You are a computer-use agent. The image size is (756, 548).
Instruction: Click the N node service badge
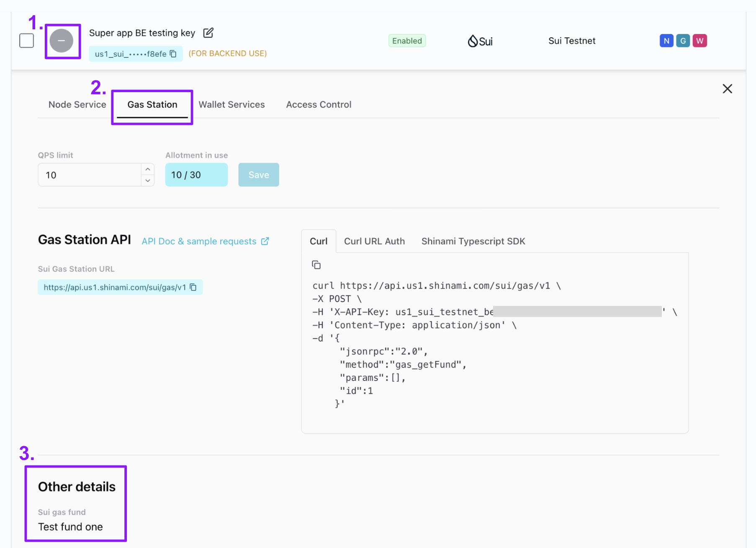click(x=666, y=41)
